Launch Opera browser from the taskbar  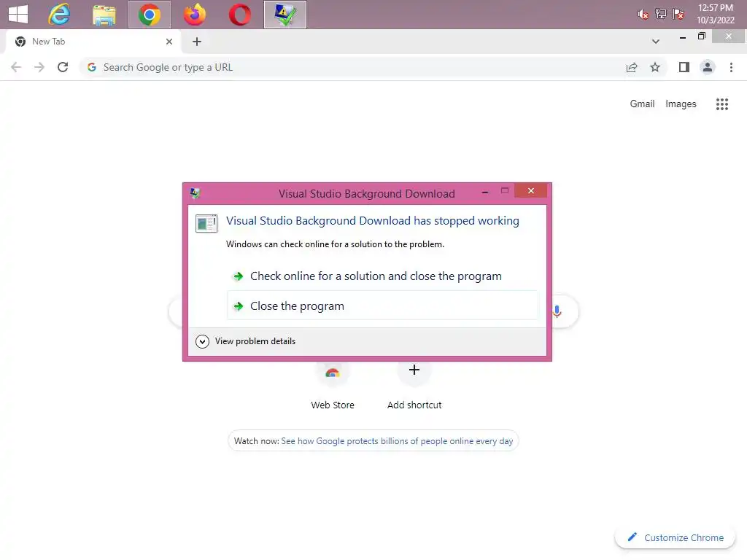pyautogui.click(x=239, y=15)
